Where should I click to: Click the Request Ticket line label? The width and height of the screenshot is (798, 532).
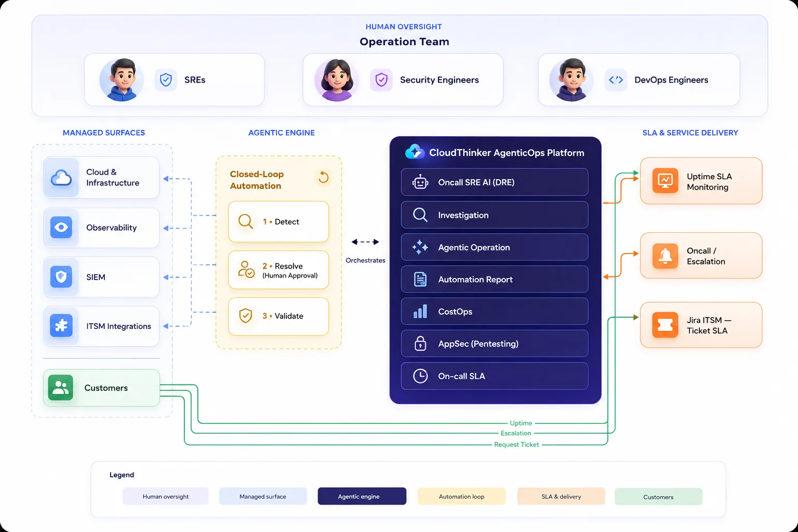pyautogui.click(x=516, y=445)
